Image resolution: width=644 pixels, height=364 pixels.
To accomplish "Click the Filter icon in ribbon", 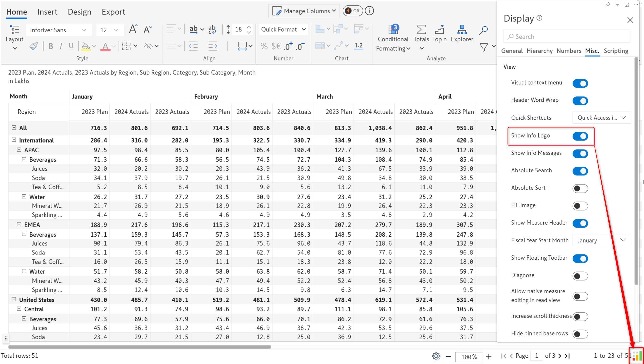I will tap(484, 48).
